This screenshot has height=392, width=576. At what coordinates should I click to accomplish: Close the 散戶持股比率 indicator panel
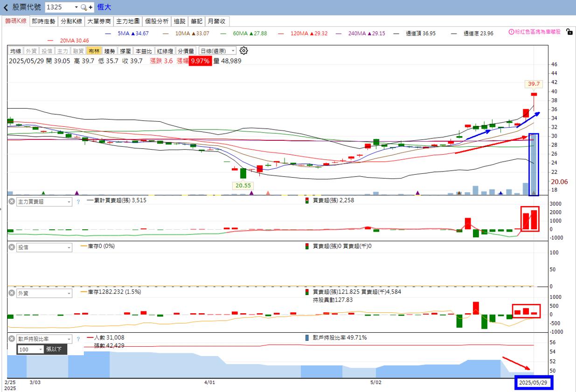pos(12,339)
